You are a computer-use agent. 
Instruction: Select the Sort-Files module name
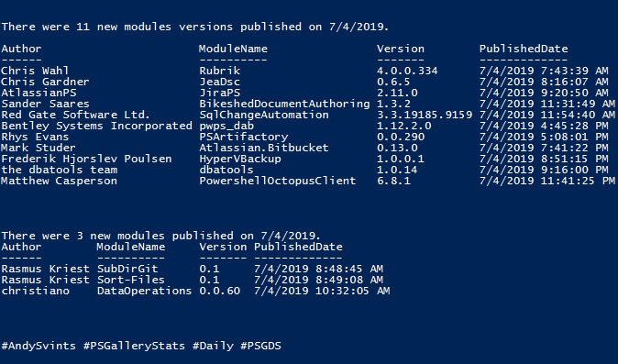pyautogui.click(x=131, y=280)
